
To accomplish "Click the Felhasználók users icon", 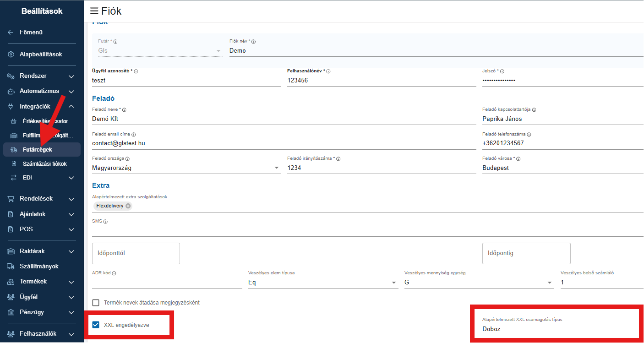I will point(11,334).
